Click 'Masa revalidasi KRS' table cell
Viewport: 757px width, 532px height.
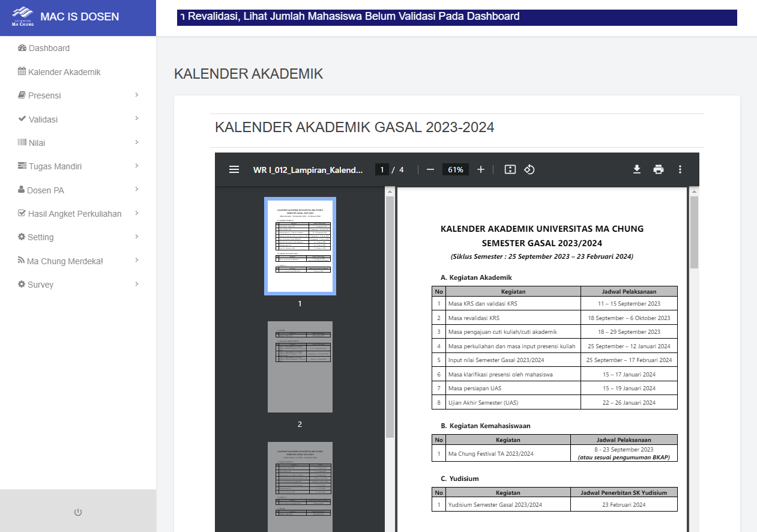pos(513,318)
